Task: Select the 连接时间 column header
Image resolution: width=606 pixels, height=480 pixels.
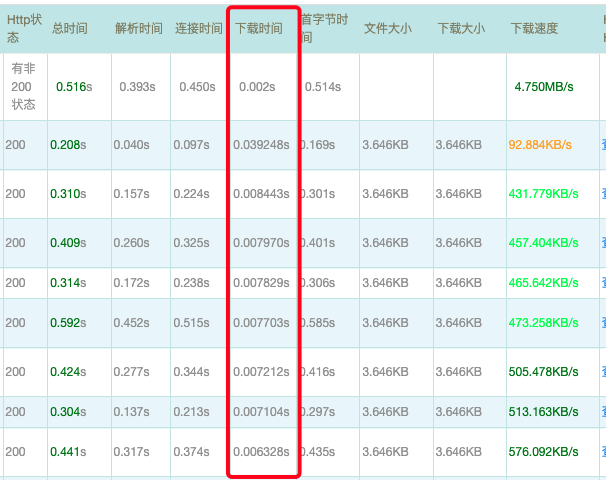Action: pyautogui.click(x=197, y=29)
